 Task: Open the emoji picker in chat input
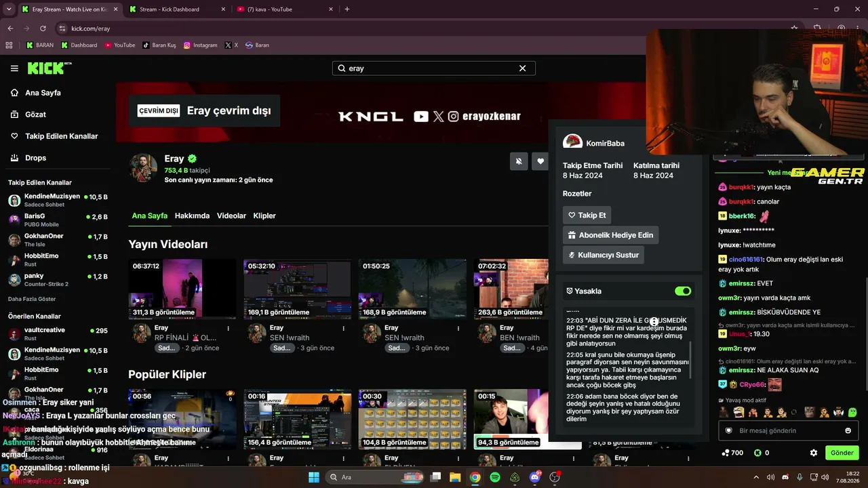(x=848, y=430)
